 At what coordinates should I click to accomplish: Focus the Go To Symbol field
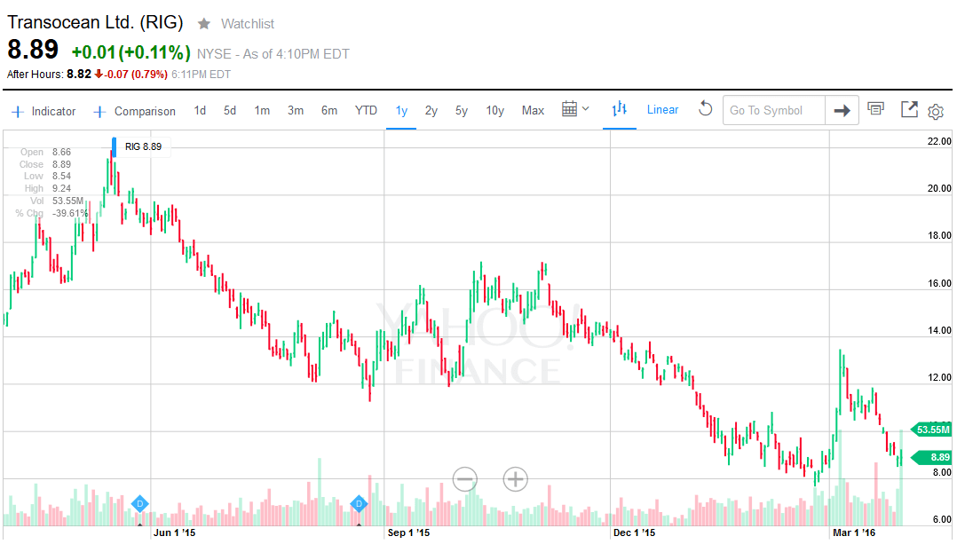pyautogui.click(x=774, y=110)
